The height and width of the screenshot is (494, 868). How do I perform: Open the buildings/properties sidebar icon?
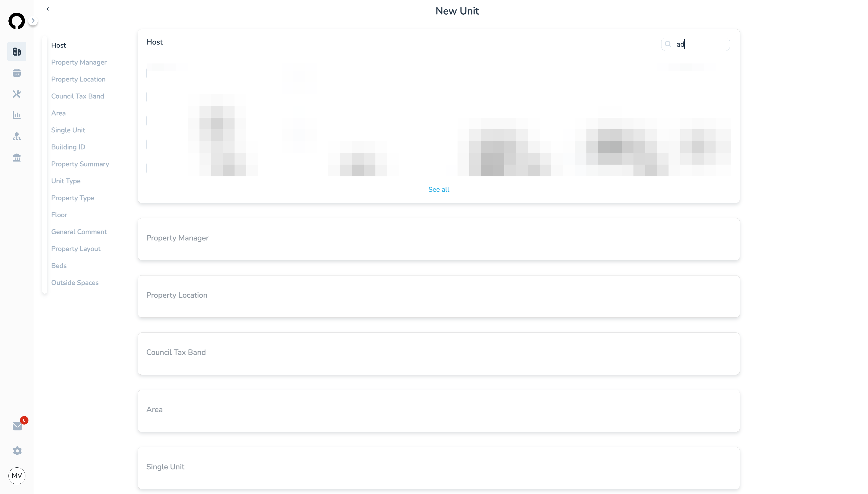(17, 52)
